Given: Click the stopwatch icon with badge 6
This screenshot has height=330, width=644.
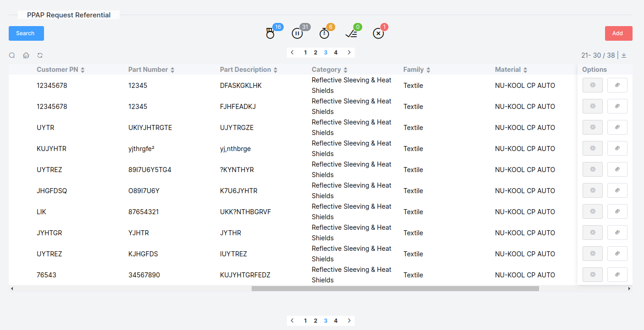Looking at the screenshot, I should (x=324, y=33).
